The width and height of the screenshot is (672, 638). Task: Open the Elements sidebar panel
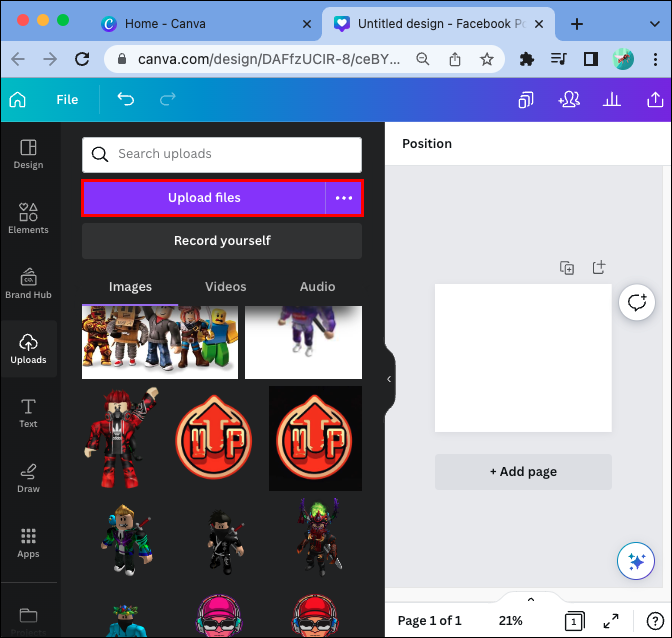(x=28, y=218)
